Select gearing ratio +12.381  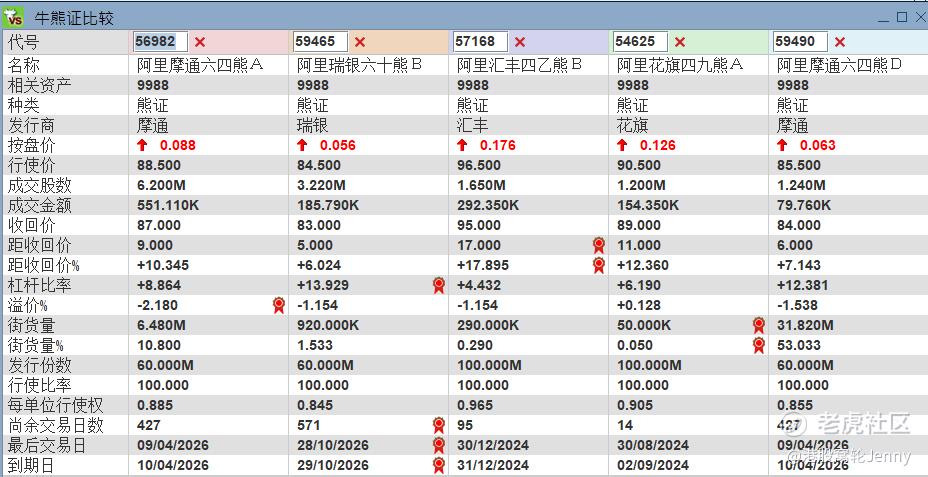pos(803,285)
